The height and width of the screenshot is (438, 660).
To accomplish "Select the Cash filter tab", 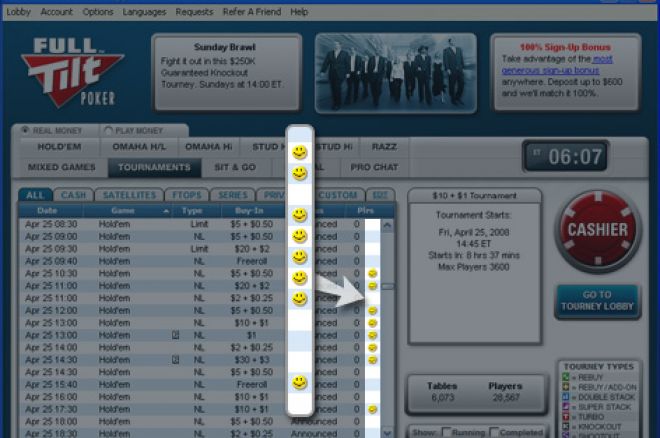I will 74,195.
